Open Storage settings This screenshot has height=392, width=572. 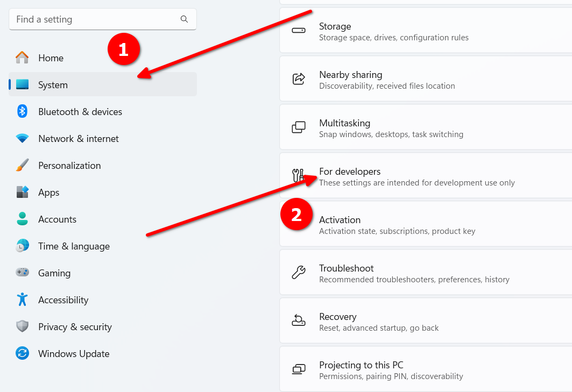(x=426, y=30)
